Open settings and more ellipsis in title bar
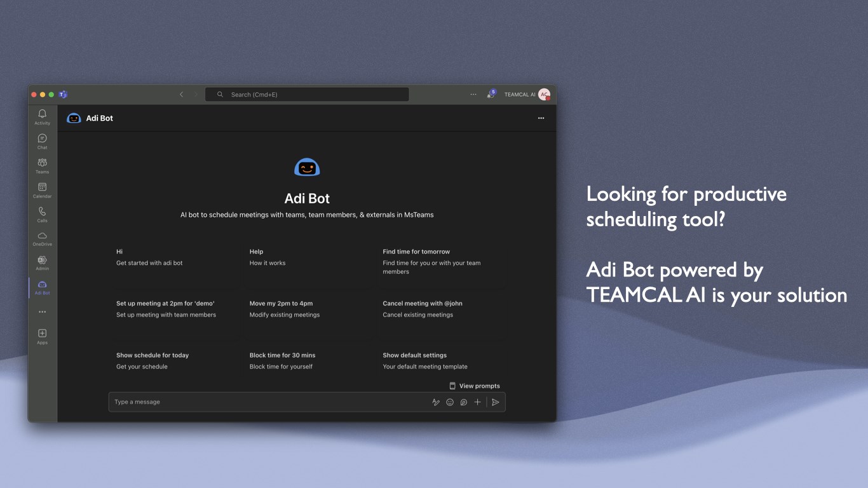Screen dimensions: 868x488 tap(473, 95)
